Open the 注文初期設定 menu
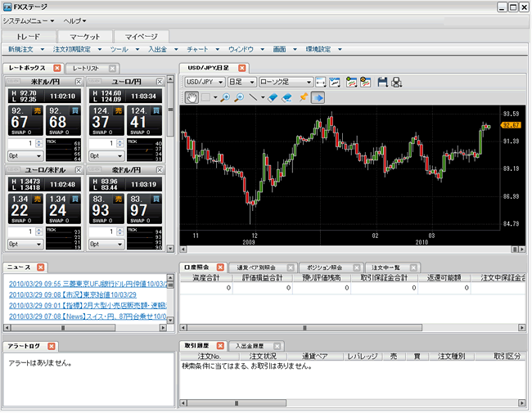This screenshot has height=413, width=532. (77, 50)
